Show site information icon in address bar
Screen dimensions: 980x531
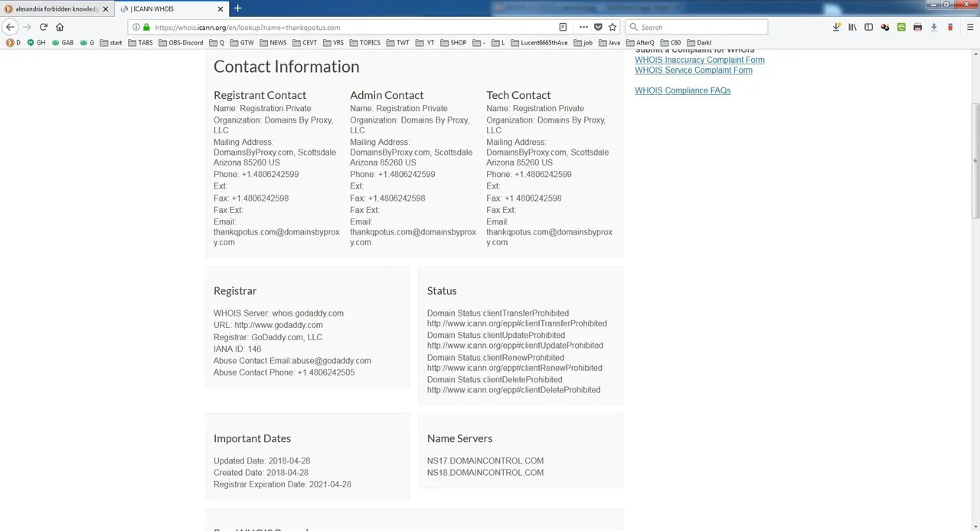click(136, 27)
